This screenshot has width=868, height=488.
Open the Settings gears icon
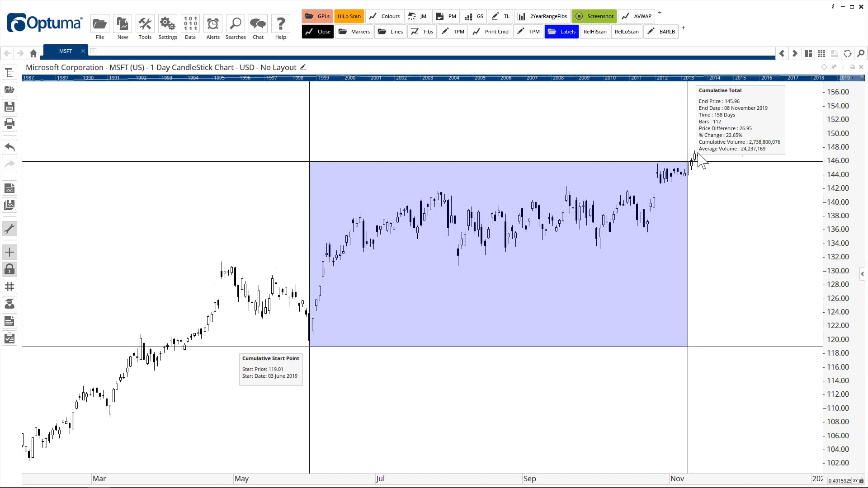pyautogui.click(x=167, y=24)
